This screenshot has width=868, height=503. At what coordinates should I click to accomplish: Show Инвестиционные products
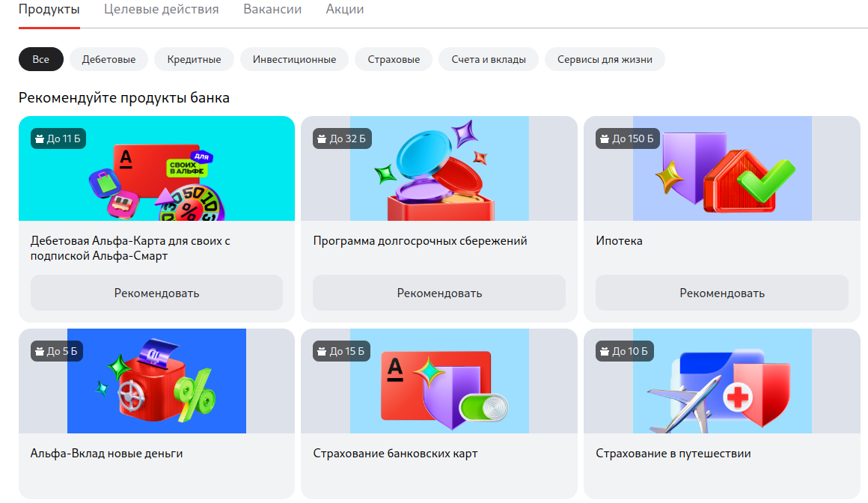(295, 59)
